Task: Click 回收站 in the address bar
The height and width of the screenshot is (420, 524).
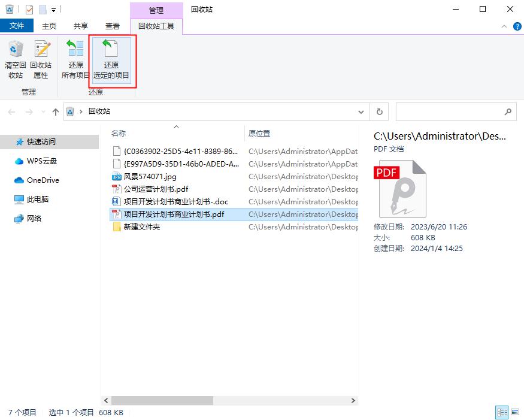Action: click(x=99, y=111)
